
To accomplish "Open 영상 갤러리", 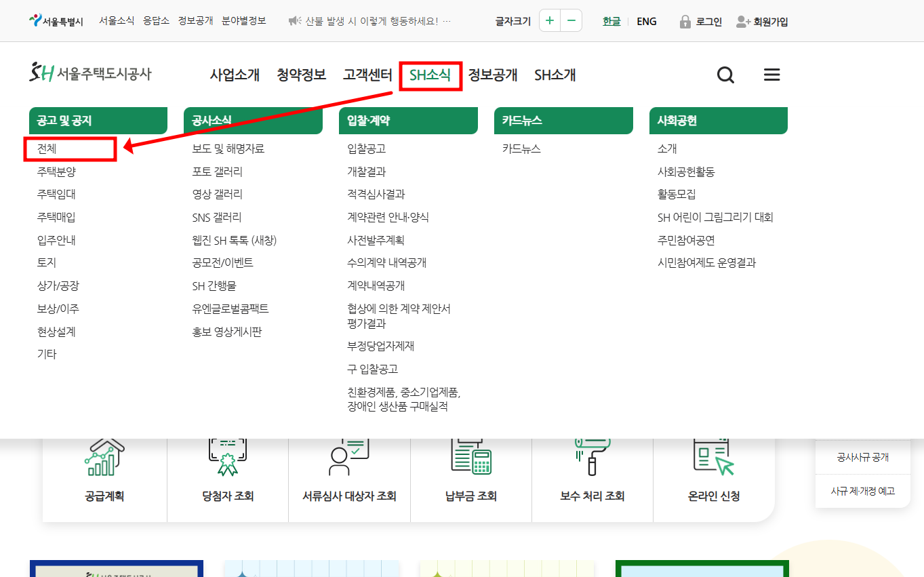I will [218, 194].
